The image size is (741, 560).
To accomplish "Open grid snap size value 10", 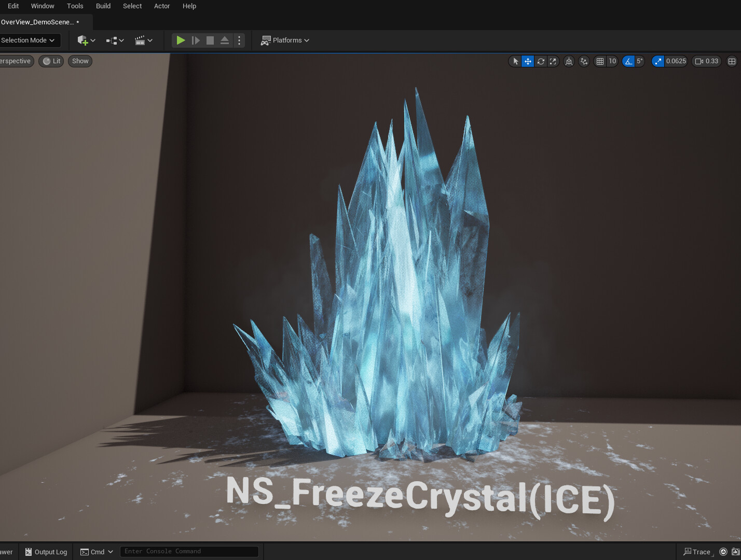I will [x=612, y=61].
